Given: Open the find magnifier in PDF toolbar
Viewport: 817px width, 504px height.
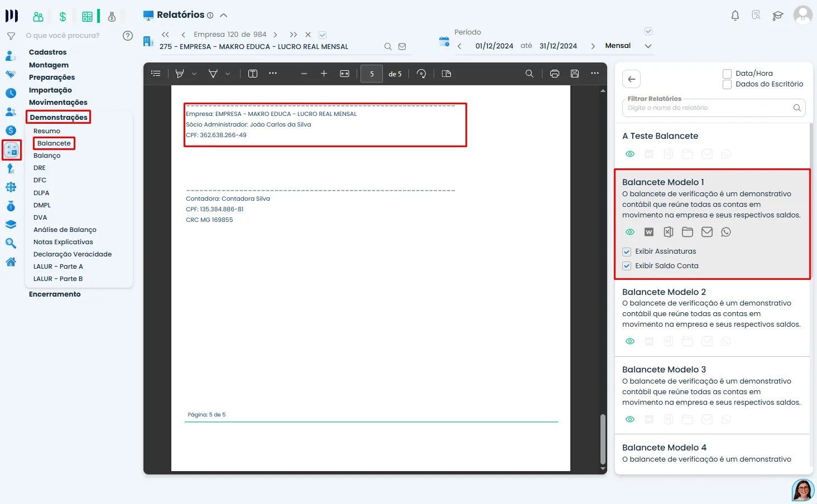Looking at the screenshot, I should coord(530,74).
